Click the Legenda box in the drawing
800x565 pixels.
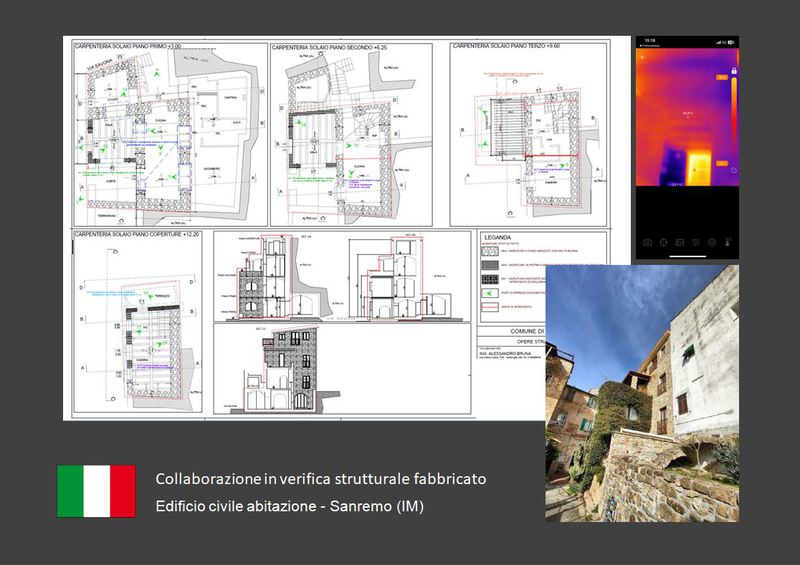point(541,275)
